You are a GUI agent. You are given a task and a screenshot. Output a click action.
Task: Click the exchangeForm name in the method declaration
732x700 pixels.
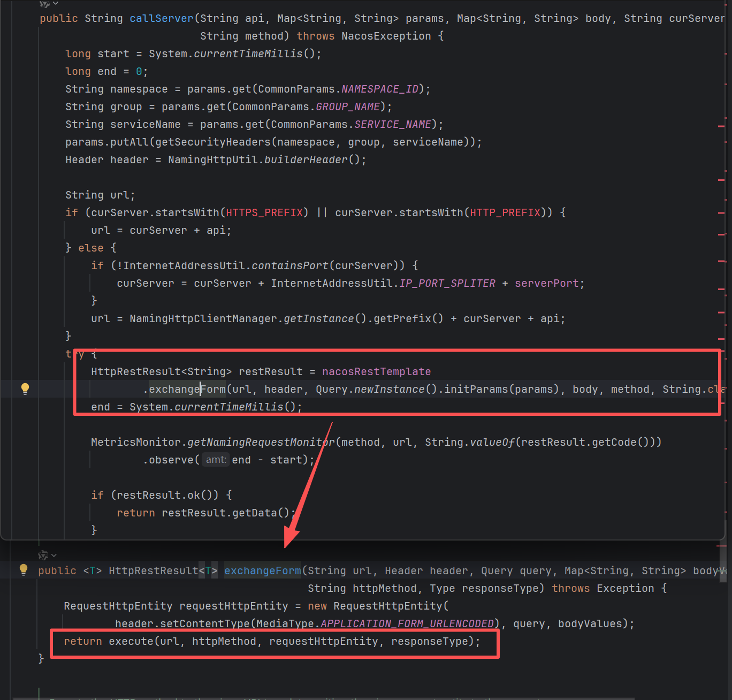pyautogui.click(x=262, y=571)
